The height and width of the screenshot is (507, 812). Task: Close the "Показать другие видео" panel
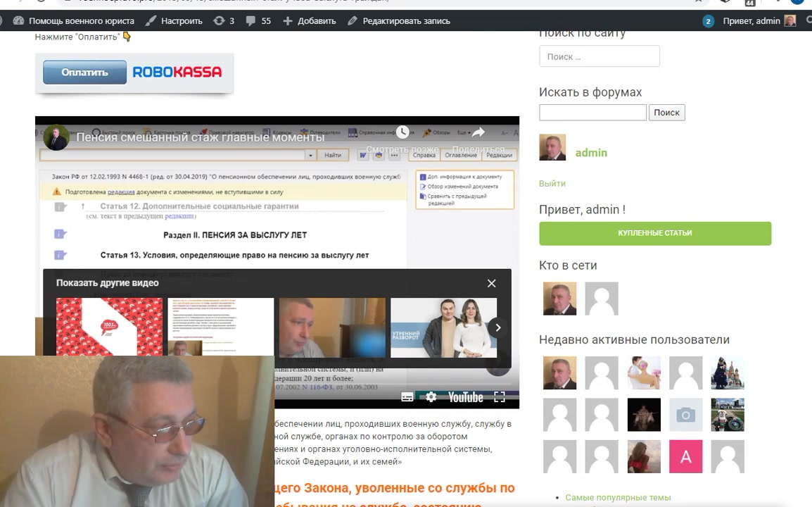491,283
